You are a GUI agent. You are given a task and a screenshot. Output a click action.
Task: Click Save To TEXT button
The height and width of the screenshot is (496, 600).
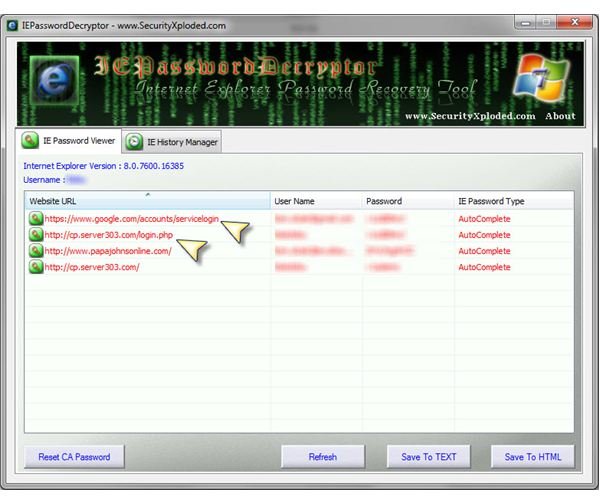tap(429, 457)
